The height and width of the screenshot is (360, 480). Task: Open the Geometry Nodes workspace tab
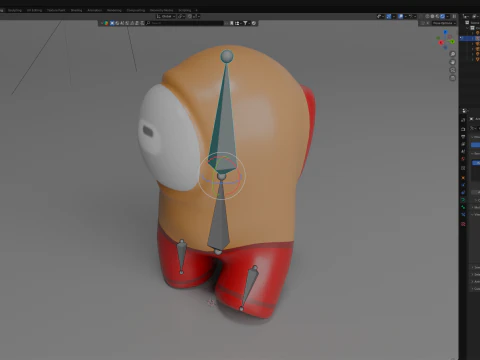(x=162, y=10)
